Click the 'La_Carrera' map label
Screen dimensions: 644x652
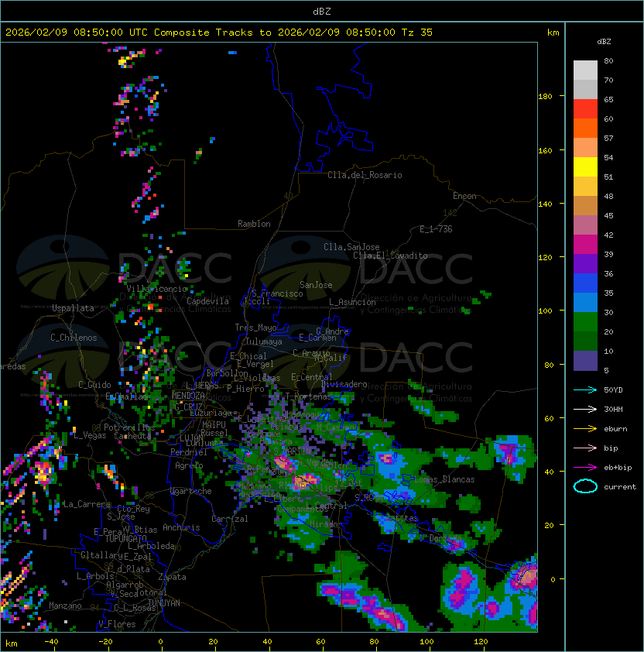tap(87, 504)
